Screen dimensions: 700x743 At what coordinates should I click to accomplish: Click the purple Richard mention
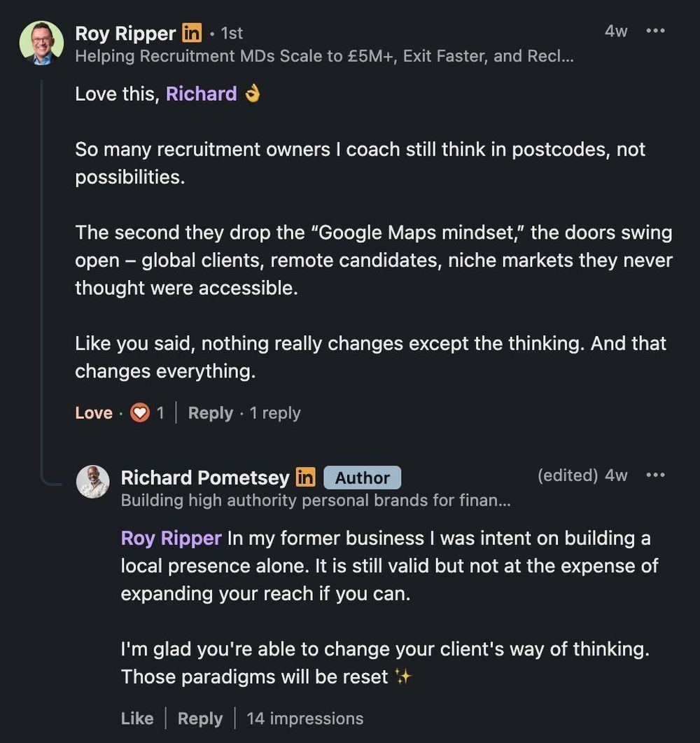[202, 94]
